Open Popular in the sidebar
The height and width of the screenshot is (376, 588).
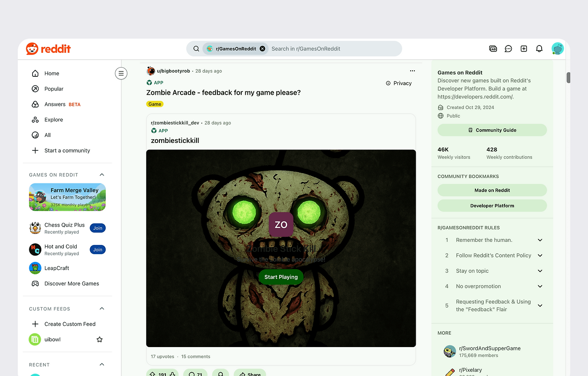click(68, 89)
